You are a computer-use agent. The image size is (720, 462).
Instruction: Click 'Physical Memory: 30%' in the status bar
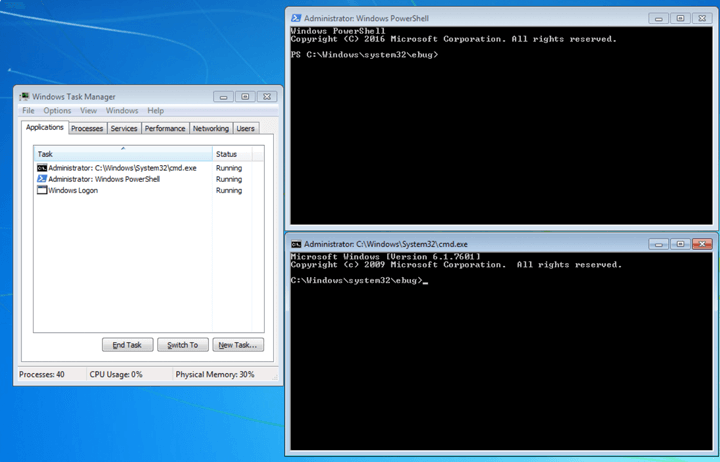click(215, 374)
